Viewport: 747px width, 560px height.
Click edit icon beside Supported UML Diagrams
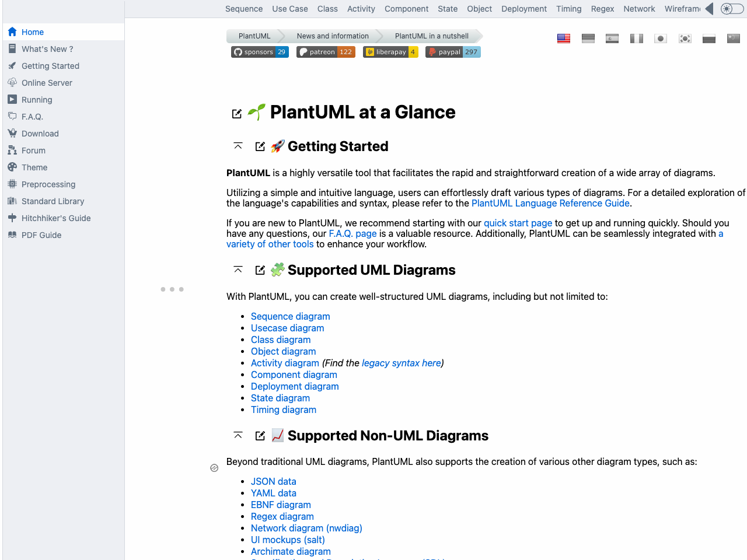[x=260, y=270]
